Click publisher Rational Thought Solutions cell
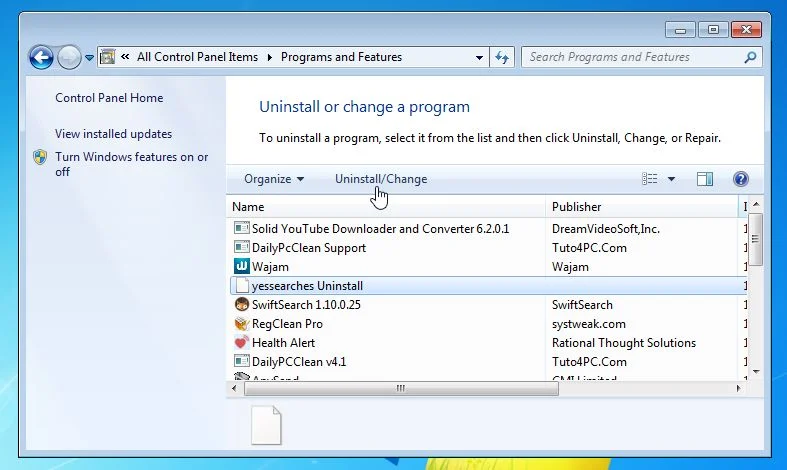 pos(624,343)
